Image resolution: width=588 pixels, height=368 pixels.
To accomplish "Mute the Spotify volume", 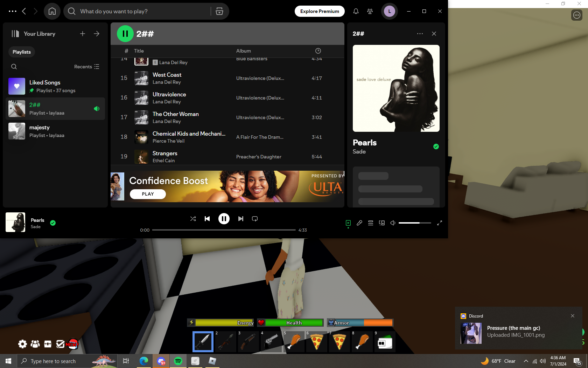I will (x=393, y=223).
